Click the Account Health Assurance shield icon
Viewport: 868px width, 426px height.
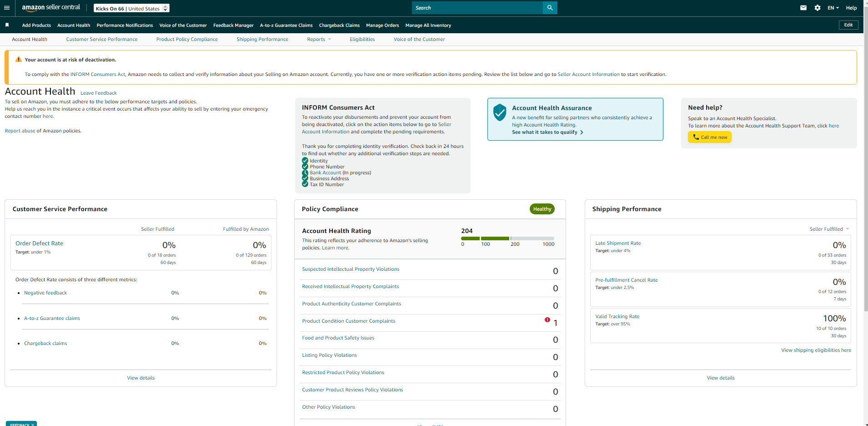click(500, 112)
